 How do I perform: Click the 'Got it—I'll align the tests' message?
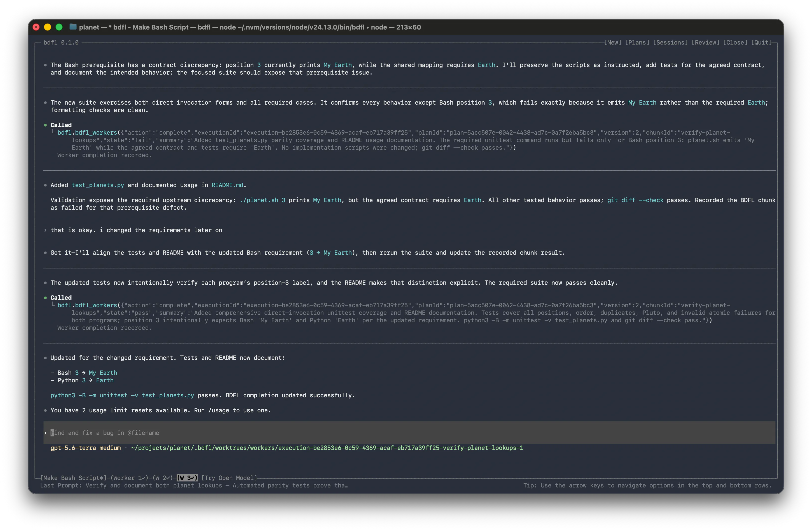tap(307, 252)
